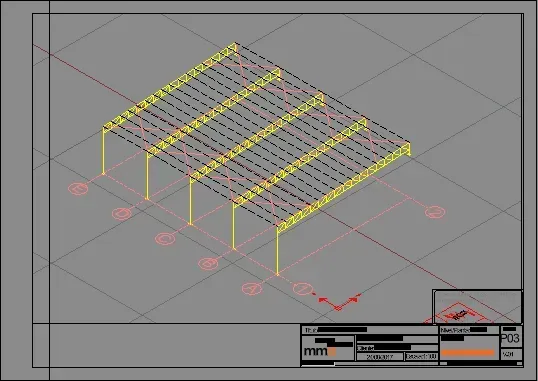Open the key plan thumbnail view
538x381 pixels.
pyautogui.click(x=478, y=307)
